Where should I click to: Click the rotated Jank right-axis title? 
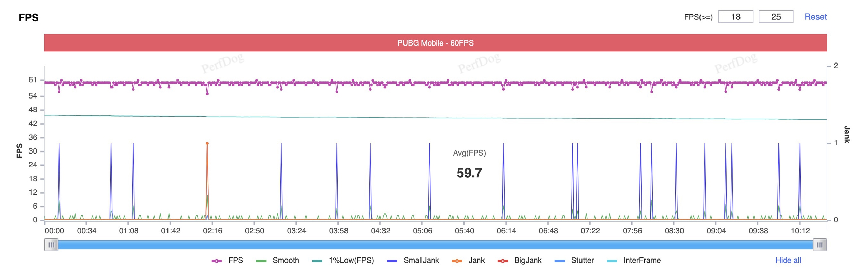[x=846, y=134]
